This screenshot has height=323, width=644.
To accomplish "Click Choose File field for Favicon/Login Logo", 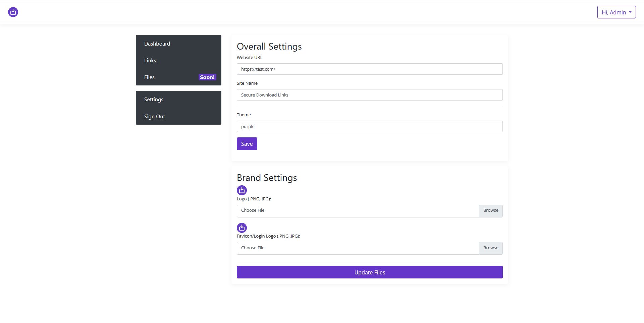I will (x=358, y=248).
